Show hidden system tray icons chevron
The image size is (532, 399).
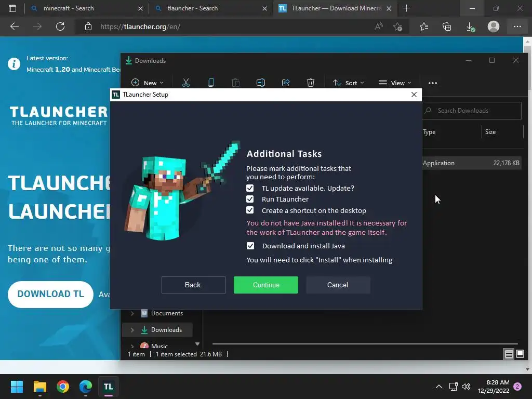point(438,387)
